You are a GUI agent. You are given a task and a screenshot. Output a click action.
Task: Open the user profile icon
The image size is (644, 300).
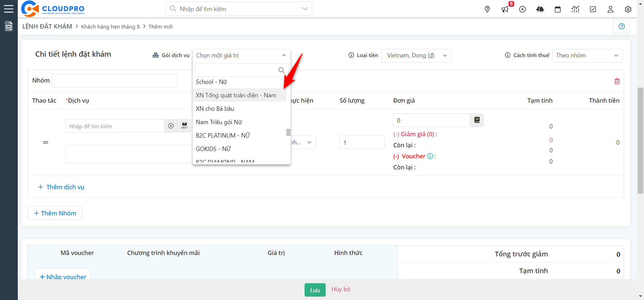tap(610, 9)
